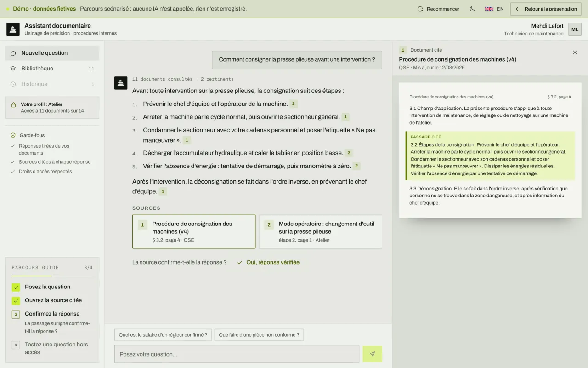Click the Recommencer restart button
The image size is (588, 368).
(x=438, y=9)
